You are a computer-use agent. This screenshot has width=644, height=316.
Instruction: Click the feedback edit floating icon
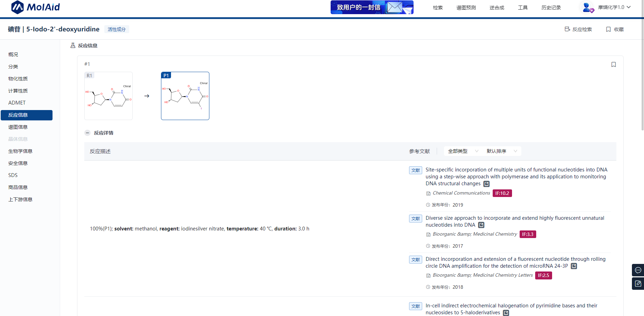tap(638, 284)
